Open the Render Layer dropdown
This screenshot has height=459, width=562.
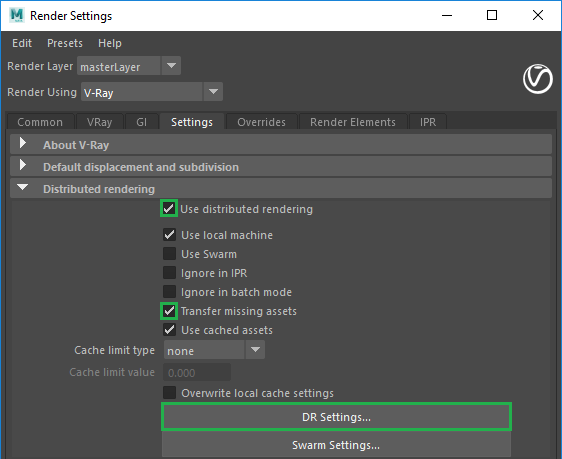click(129, 66)
